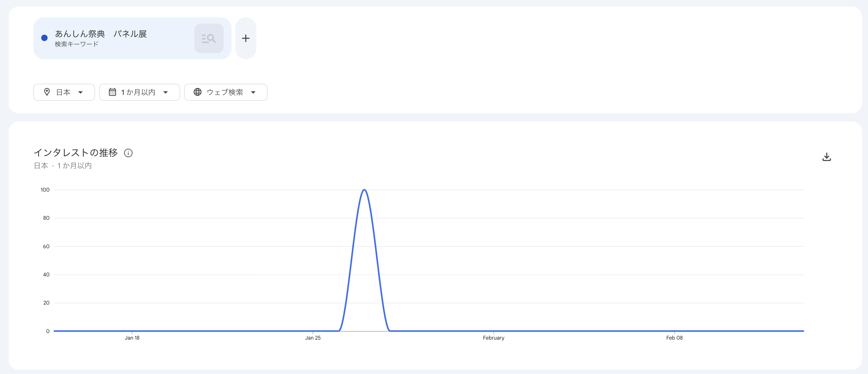868x374 pixels.
Task: Click the インタレストの推移 heading
Action: pos(76,153)
